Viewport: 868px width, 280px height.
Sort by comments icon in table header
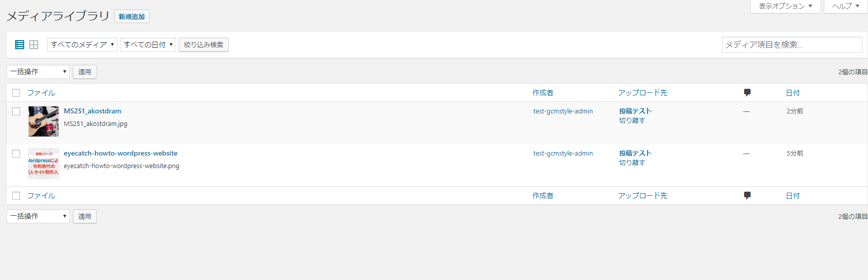point(747,92)
